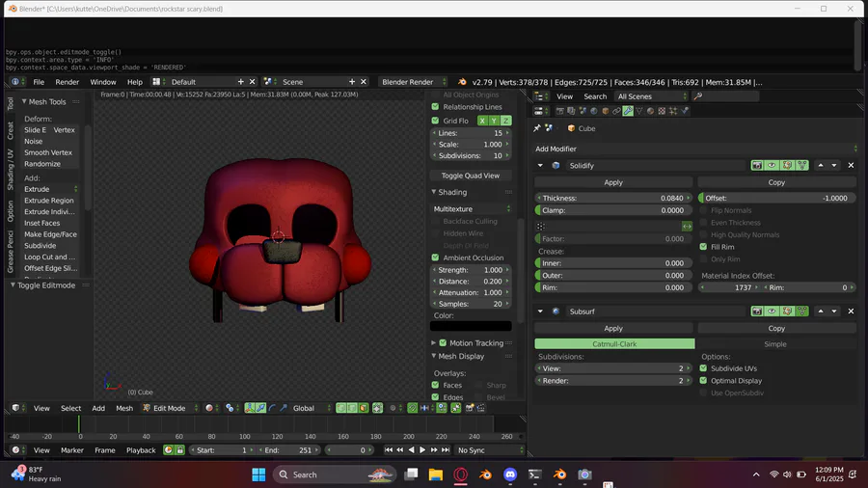Click the OpenGL render image icon
This screenshot has width=868, height=488.
point(469,408)
